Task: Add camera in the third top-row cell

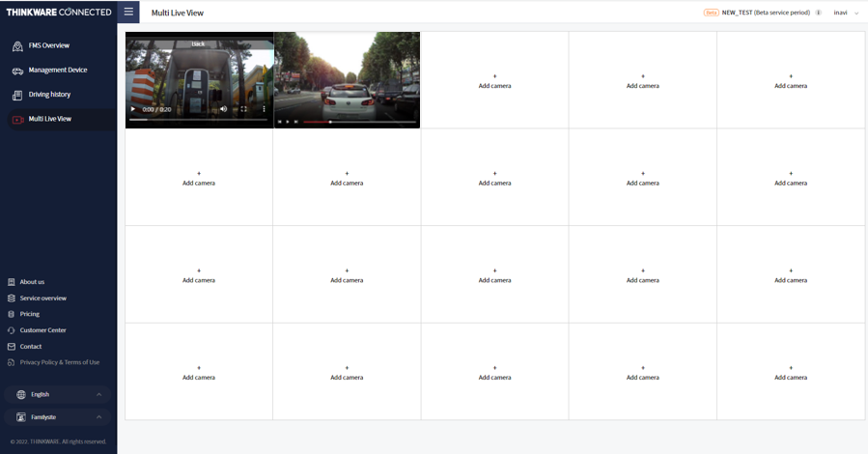Action: [494, 81]
